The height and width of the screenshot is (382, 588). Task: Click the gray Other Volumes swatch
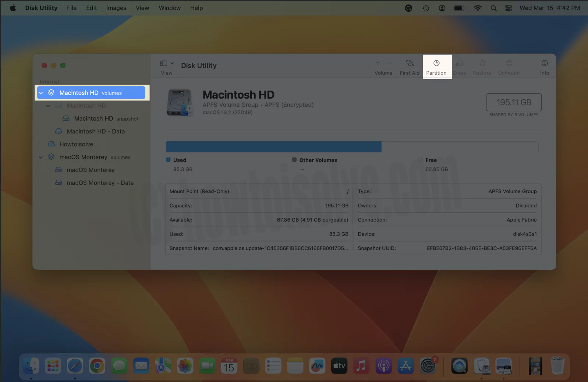(x=294, y=160)
